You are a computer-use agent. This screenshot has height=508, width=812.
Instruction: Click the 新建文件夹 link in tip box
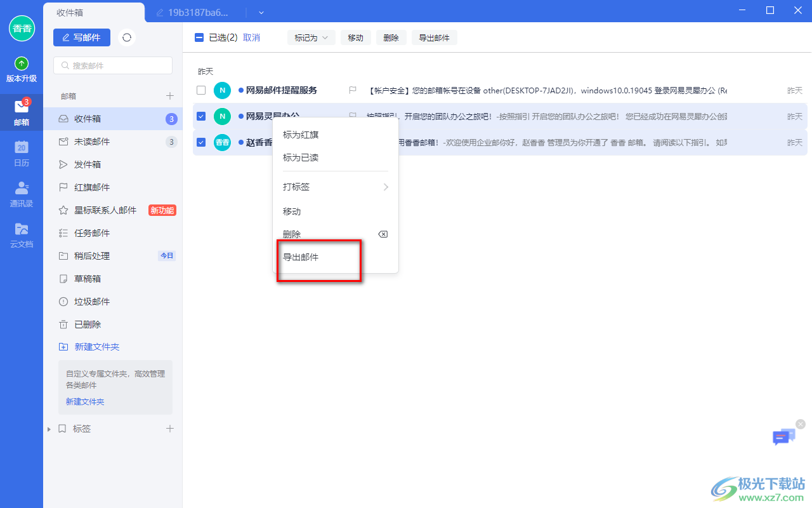tap(85, 401)
